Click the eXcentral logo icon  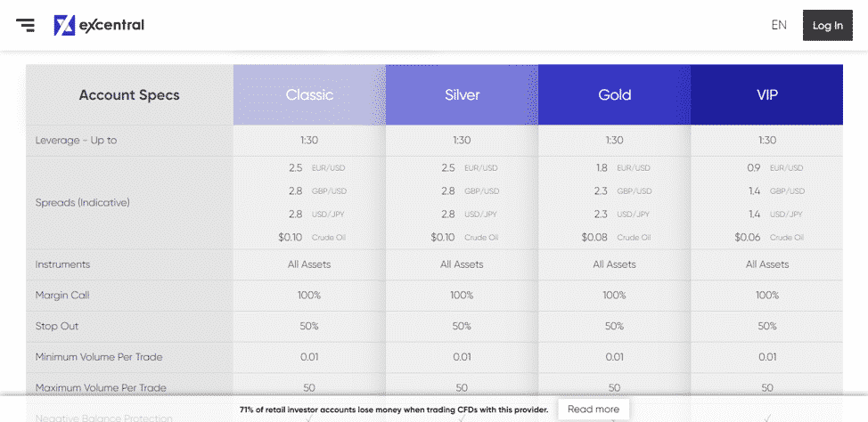[x=64, y=25]
